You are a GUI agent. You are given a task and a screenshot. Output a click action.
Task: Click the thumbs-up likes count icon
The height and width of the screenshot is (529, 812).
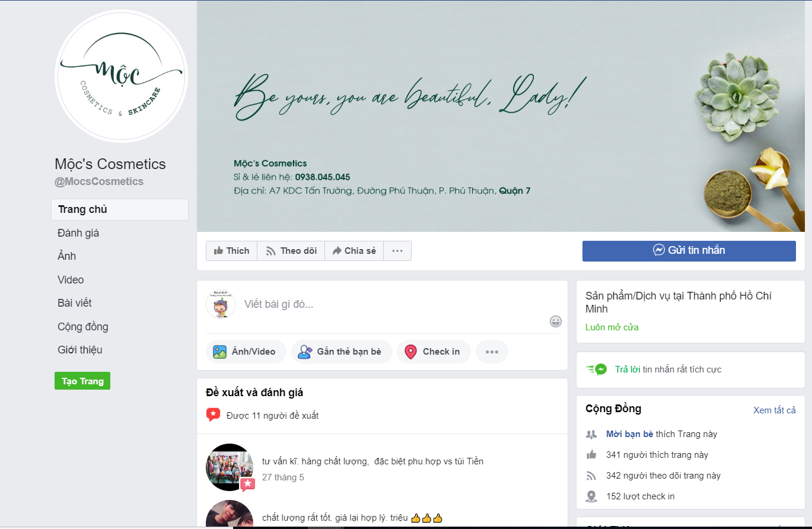591,455
